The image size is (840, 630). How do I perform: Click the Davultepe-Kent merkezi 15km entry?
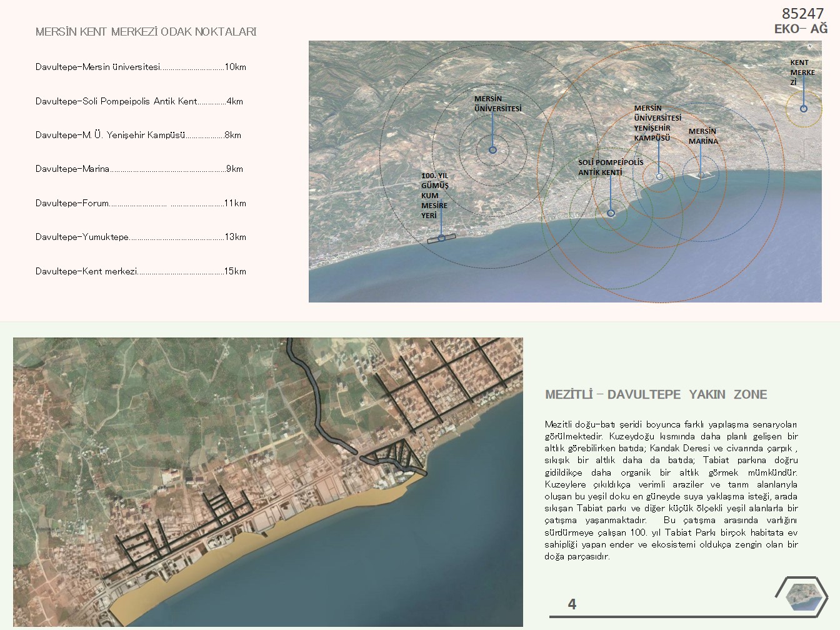point(141,271)
